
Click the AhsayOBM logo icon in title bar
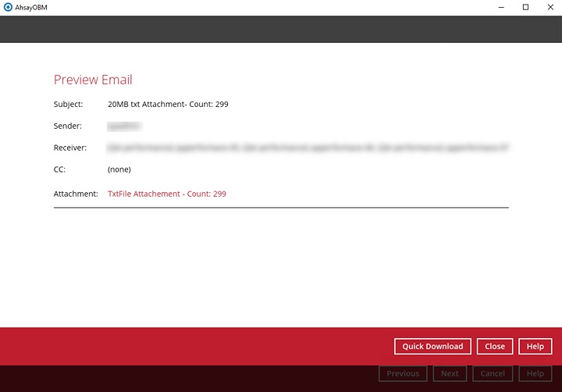pos(8,7)
